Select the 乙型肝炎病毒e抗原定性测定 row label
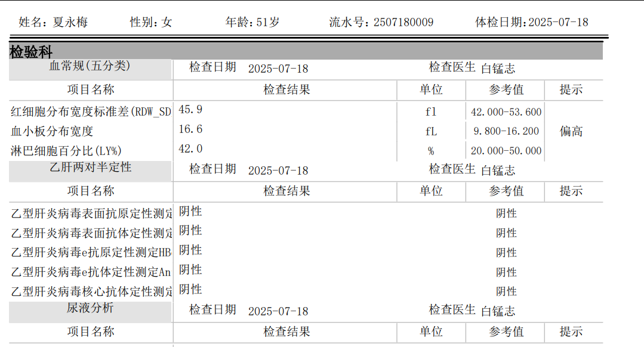Viewport: 644px width, 347px height. coord(91,252)
